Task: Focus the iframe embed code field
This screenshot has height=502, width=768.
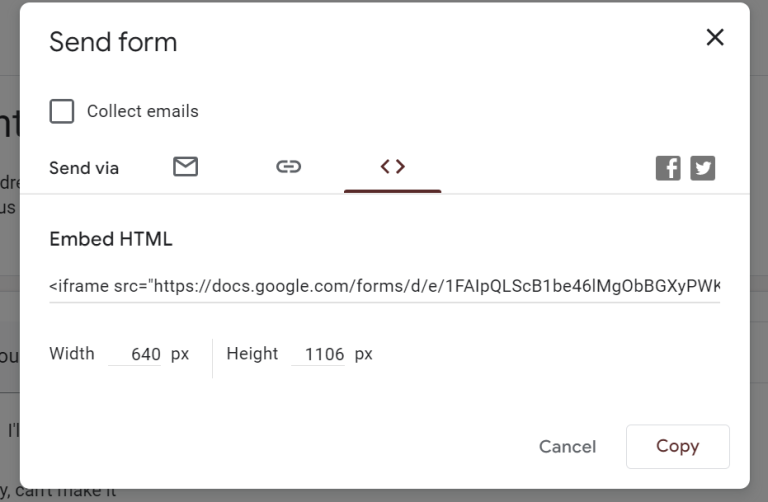Action: 384,286
